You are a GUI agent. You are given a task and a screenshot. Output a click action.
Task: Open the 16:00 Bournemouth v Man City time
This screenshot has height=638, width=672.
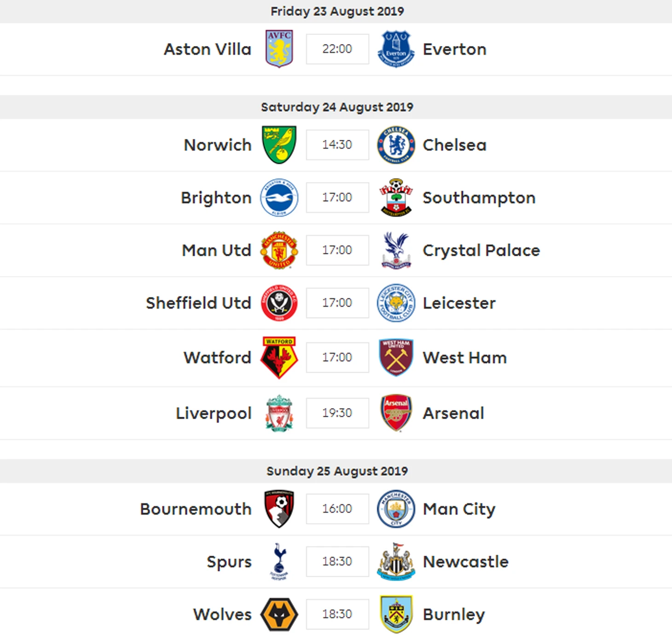tap(337, 509)
